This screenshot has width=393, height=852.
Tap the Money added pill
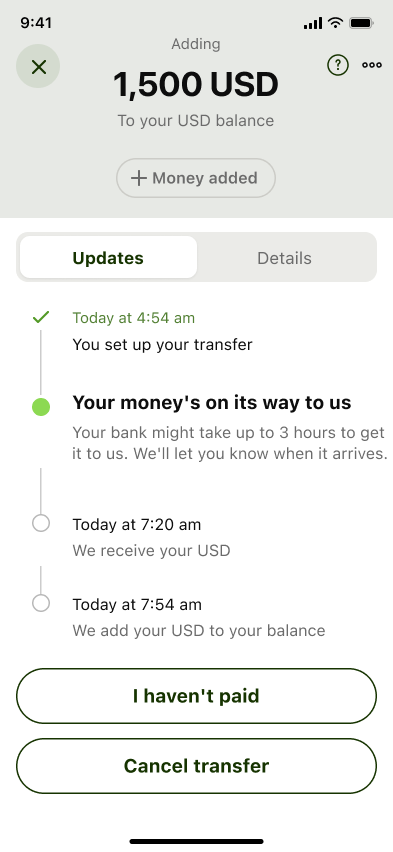(196, 178)
